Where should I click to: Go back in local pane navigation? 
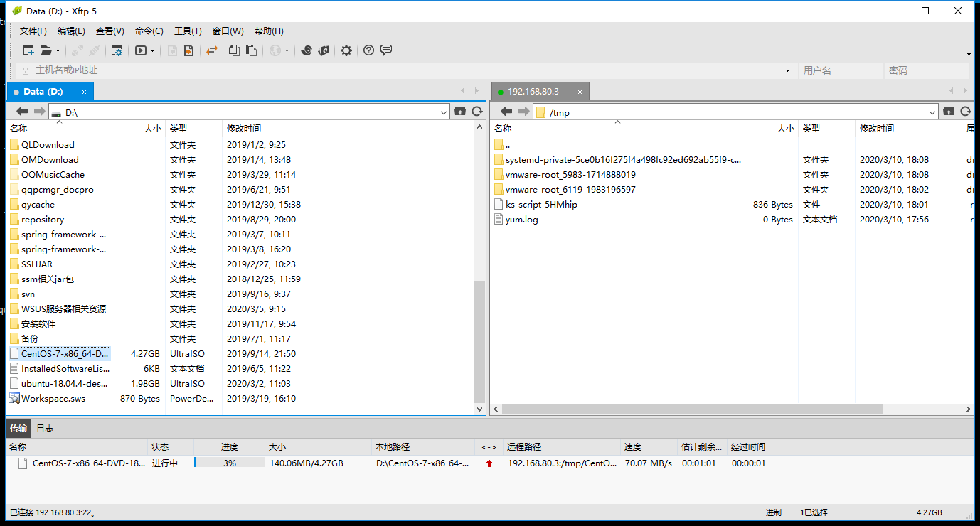point(22,112)
